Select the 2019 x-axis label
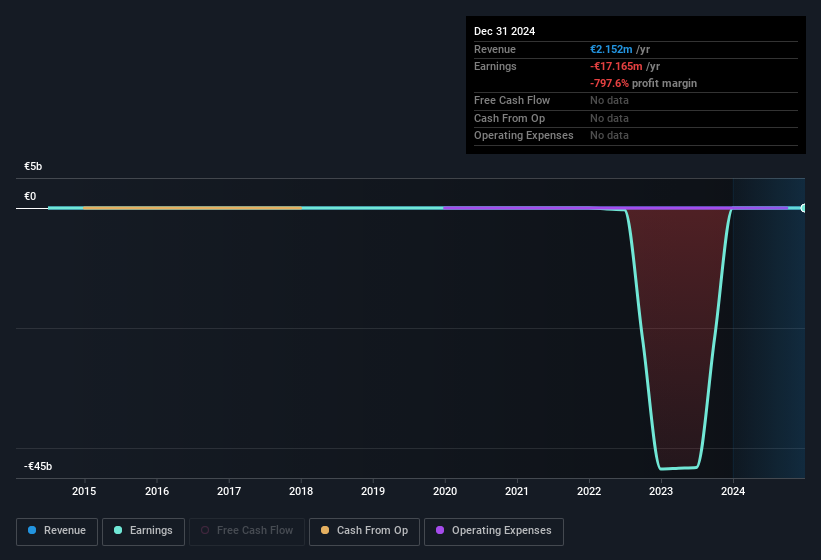The image size is (821, 560). point(373,491)
